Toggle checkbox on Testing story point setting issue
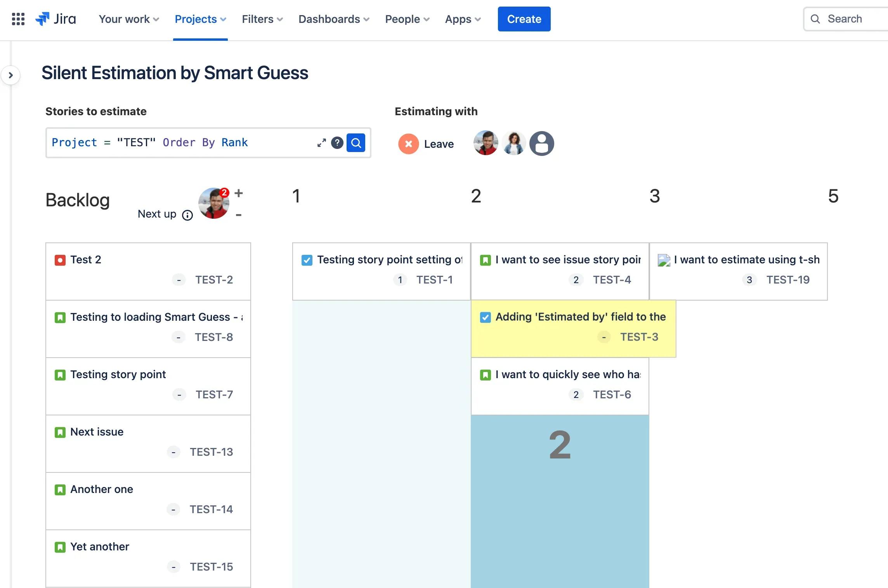The height and width of the screenshot is (588, 888). [307, 259]
